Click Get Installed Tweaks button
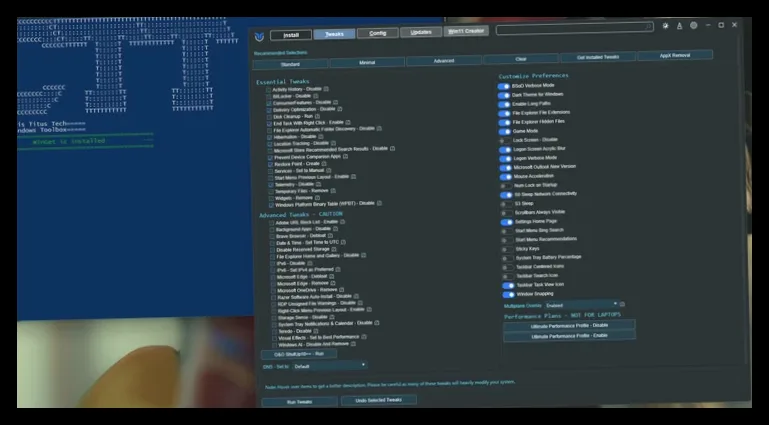The image size is (769, 425). (x=598, y=57)
